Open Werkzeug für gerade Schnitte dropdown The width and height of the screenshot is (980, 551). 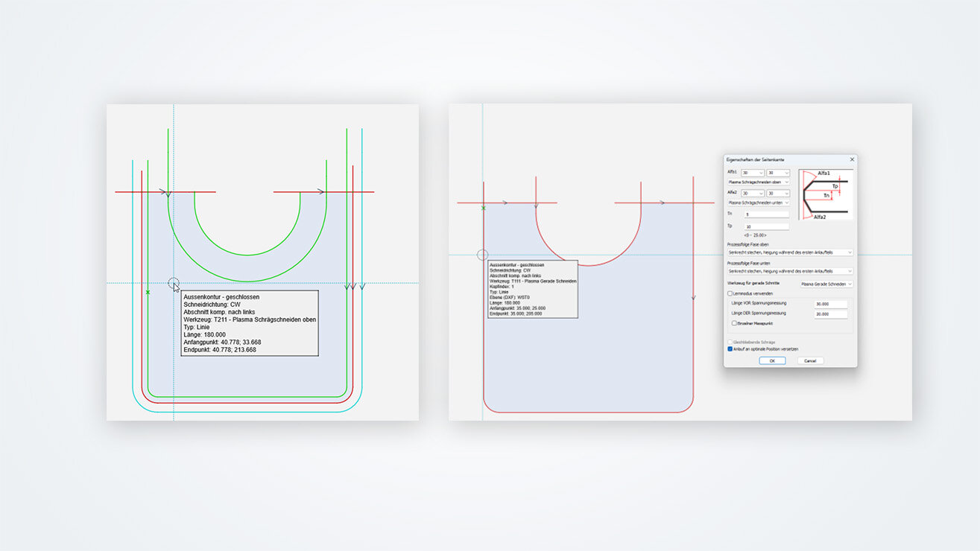coord(826,284)
